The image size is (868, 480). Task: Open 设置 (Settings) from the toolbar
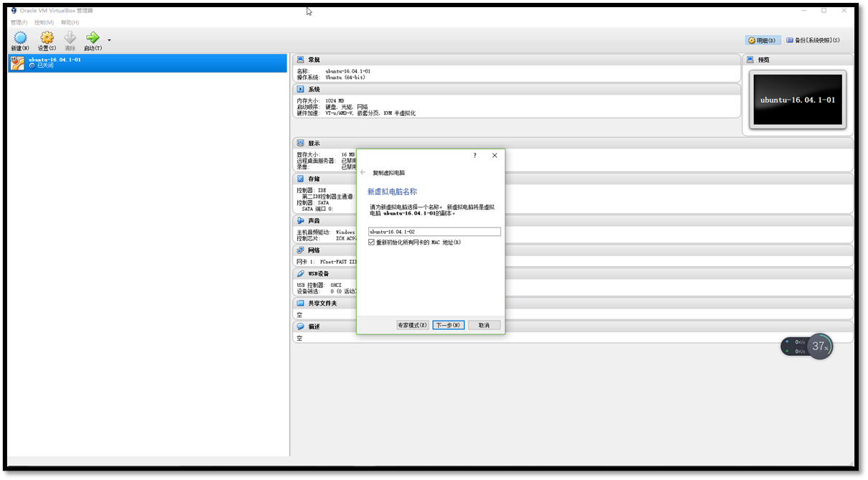pos(47,38)
